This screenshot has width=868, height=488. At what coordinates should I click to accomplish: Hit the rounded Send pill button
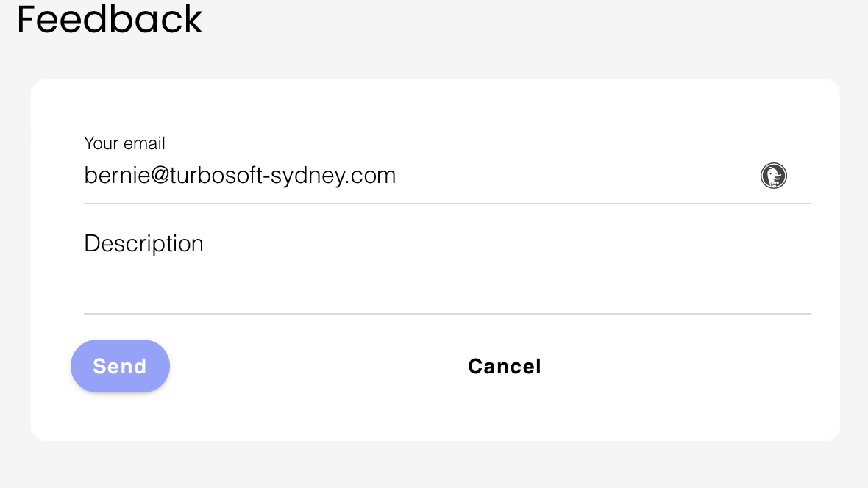coord(120,366)
